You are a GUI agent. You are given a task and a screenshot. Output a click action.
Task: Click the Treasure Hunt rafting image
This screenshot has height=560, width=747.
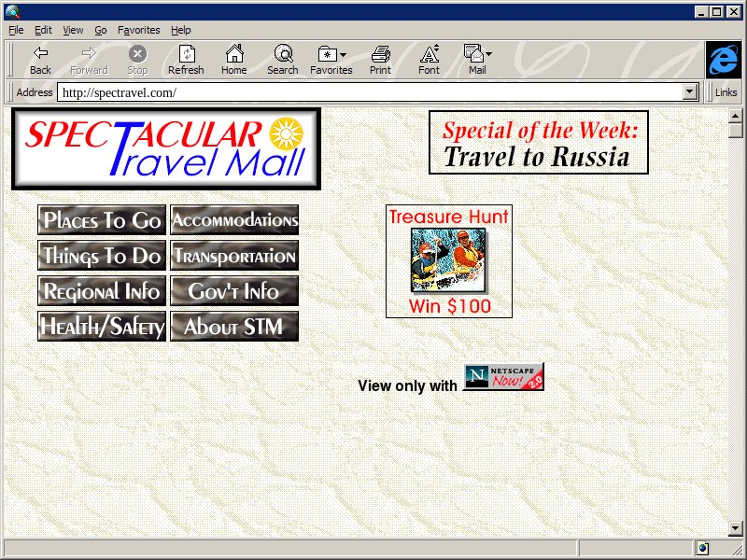tap(448, 259)
